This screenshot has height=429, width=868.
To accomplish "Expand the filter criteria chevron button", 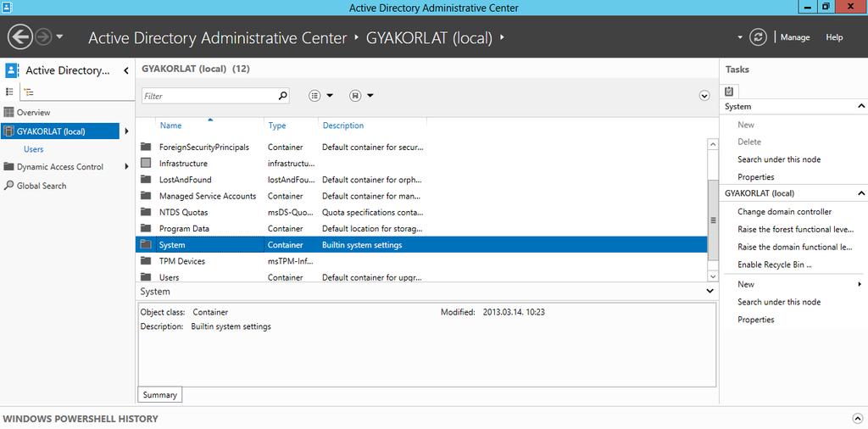I will [x=704, y=96].
